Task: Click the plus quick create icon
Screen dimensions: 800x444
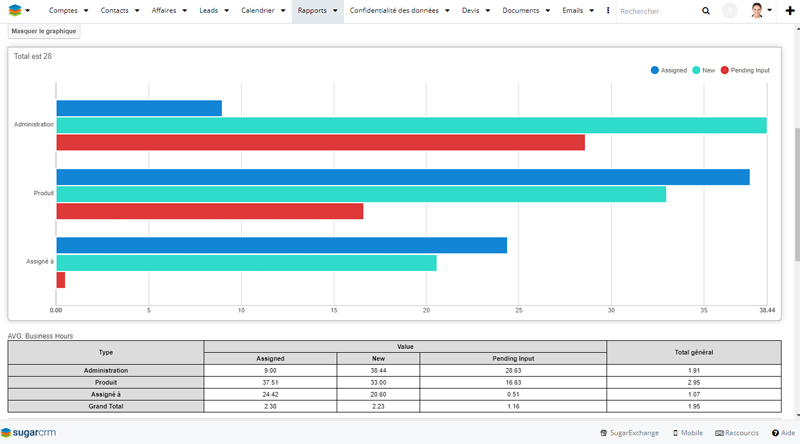Action: (x=790, y=11)
